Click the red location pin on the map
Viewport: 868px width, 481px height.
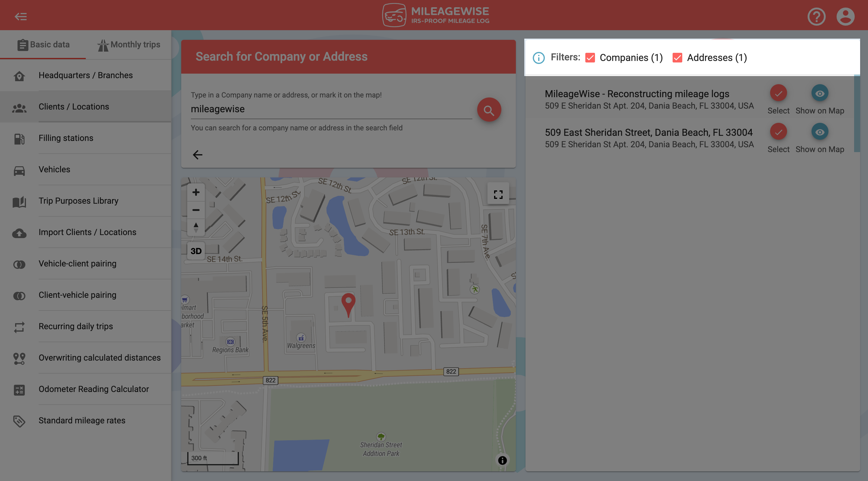coord(348,305)
